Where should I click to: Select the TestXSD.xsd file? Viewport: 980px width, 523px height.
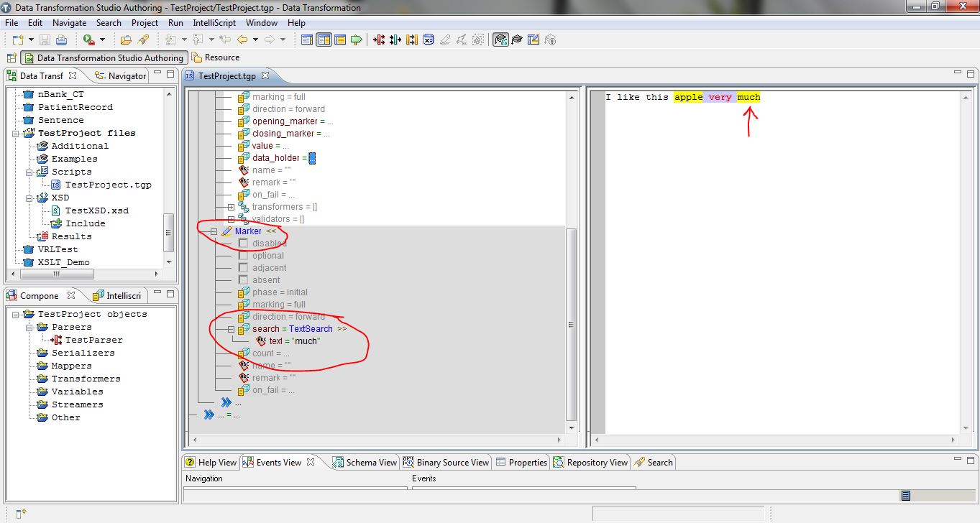[90, 210]
